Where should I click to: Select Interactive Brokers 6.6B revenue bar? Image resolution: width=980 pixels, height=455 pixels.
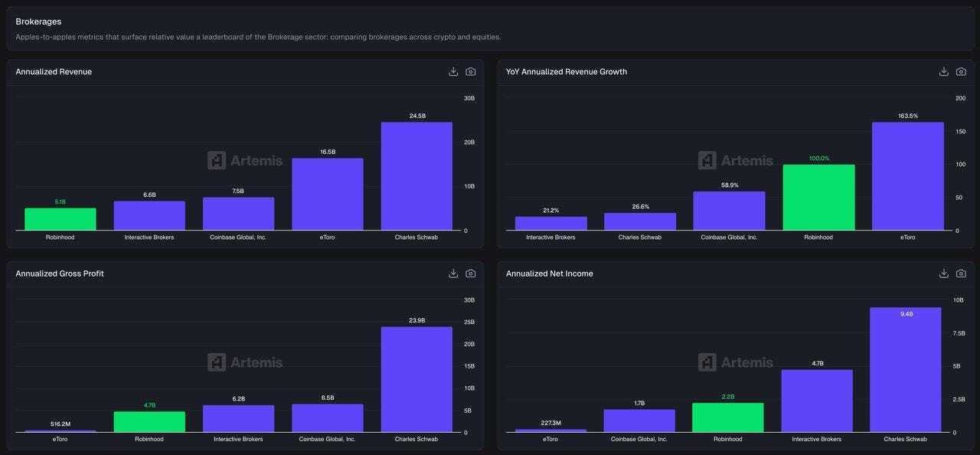149,216
